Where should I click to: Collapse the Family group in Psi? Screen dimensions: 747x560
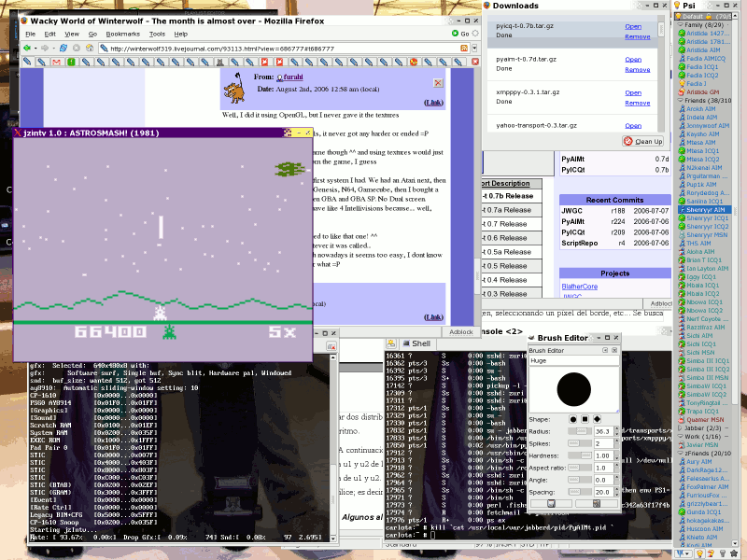pos(680,24)
